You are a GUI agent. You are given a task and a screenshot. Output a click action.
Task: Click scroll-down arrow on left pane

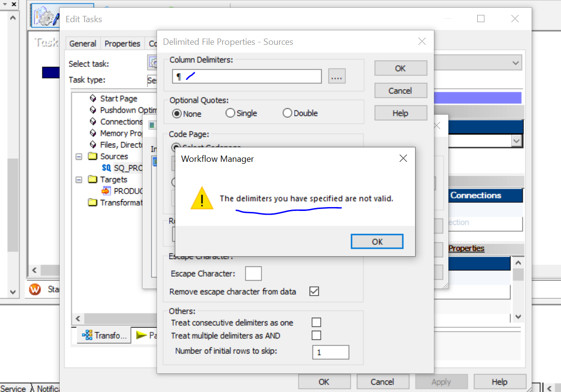click(x=13, y=292)
